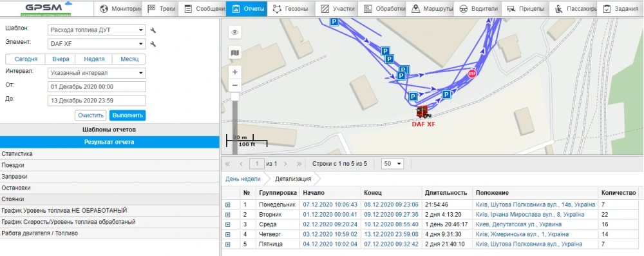
Task: Open the Участки tab
Action: click(336, 8)
